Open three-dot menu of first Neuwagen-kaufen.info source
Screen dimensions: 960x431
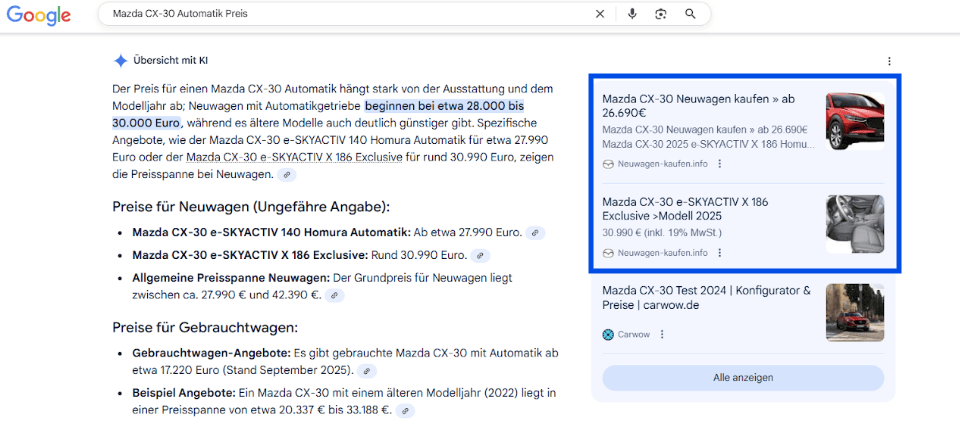(719, 164)
